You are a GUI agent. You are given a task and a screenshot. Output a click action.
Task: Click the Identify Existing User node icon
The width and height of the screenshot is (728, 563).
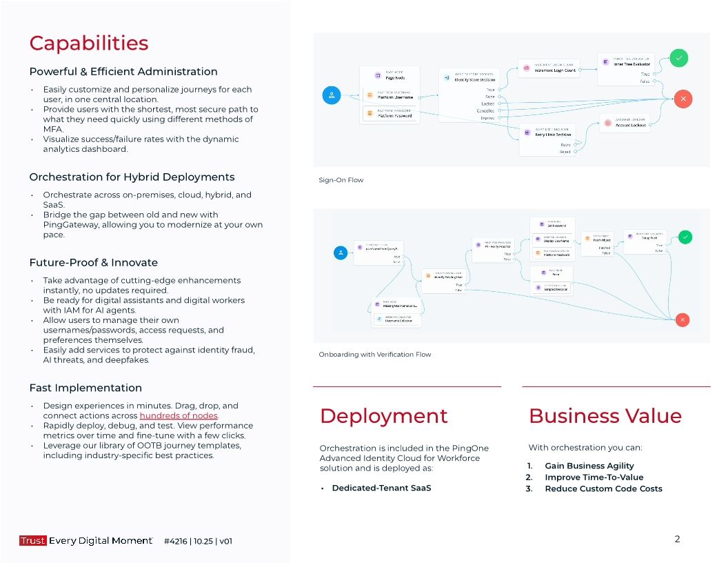(x=427, y=276)
